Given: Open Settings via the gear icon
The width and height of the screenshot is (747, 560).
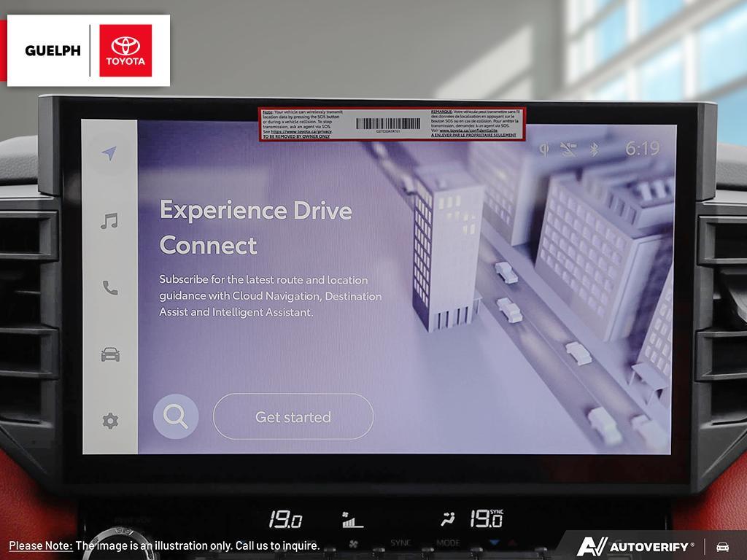Looking at the screenshot, I should coord(109,421).
